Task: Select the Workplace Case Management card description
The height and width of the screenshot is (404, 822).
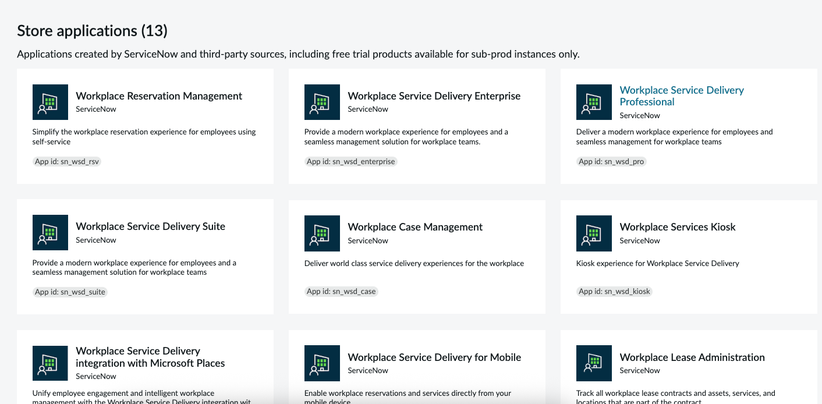Action: [414, 263]
